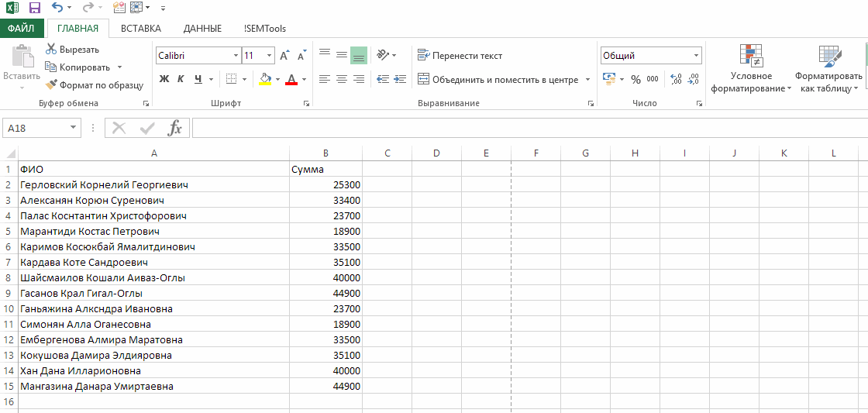Viewport: 868px width, 413px height.
Task: Increase font size with larger A icon
Action: [284, 55]
